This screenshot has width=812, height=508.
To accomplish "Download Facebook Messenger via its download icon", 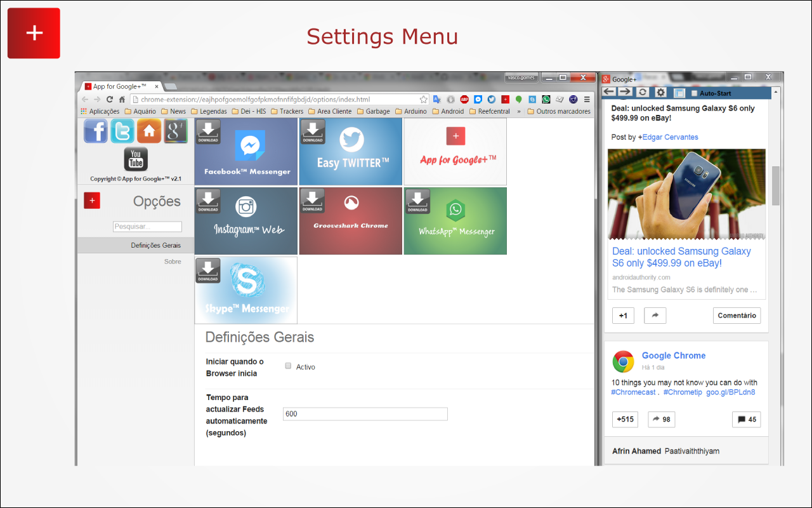I will tap(208, 131).
